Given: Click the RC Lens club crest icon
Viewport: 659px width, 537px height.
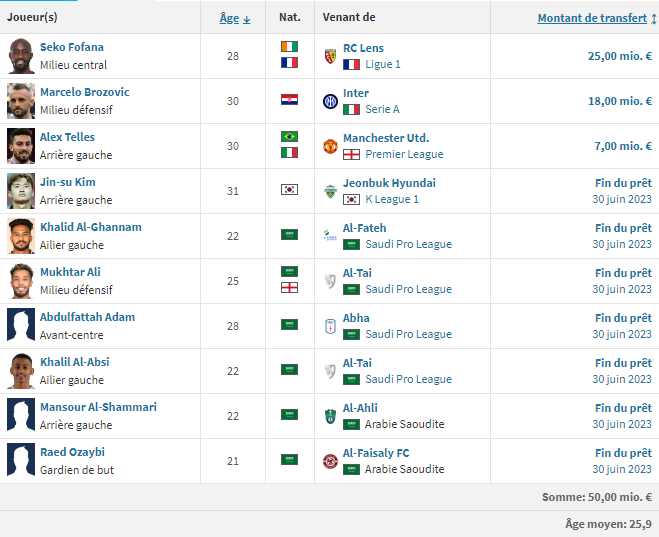Looking at the screenshot, I should pos(330,56).
